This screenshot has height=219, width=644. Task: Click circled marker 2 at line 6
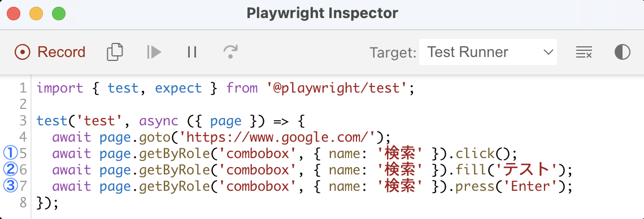pyautogui.click(x=10, y=170)
